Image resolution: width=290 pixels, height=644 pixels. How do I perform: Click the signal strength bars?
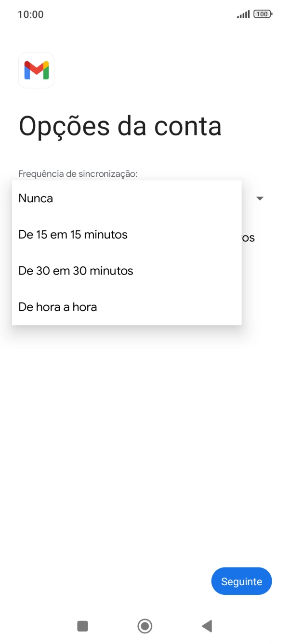(242, 14)
